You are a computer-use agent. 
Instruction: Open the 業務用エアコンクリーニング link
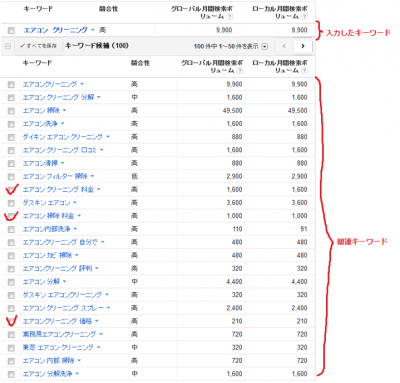[x=59, y=334]
